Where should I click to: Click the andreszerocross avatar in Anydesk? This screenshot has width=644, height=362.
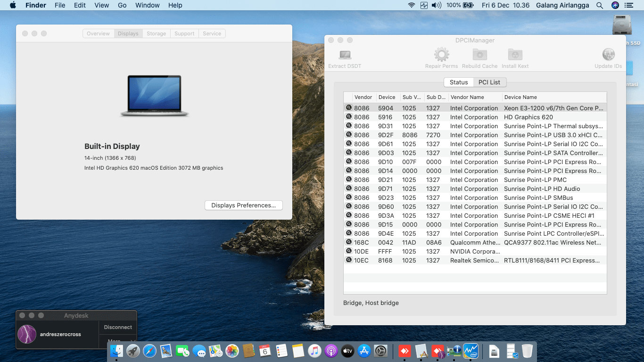[27, 334]
